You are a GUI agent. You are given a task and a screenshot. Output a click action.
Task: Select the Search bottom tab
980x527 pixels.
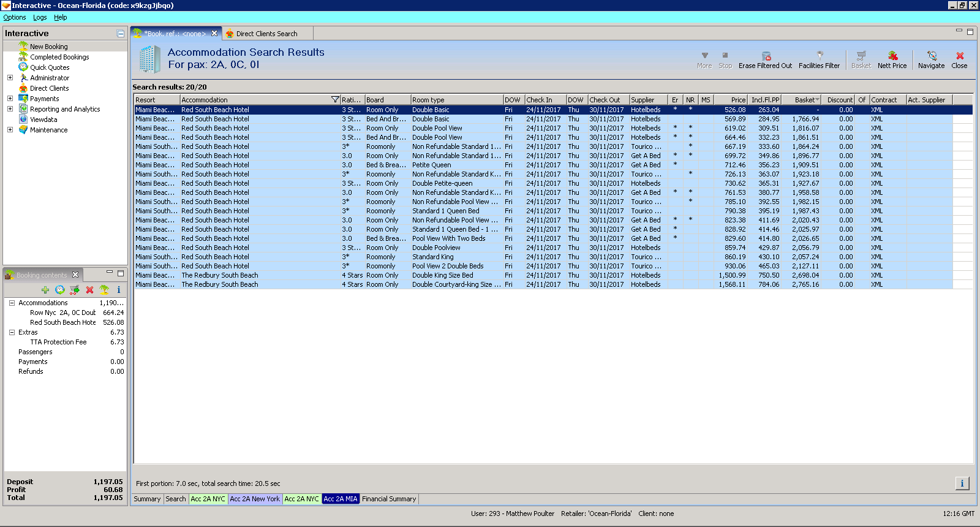point(176,499)
